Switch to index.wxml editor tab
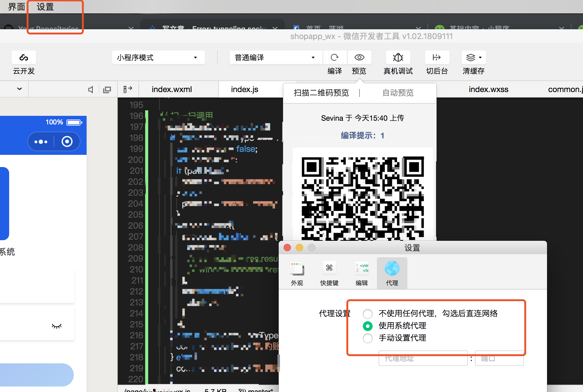This screenshot has height=392, width=583. (172, 89)
